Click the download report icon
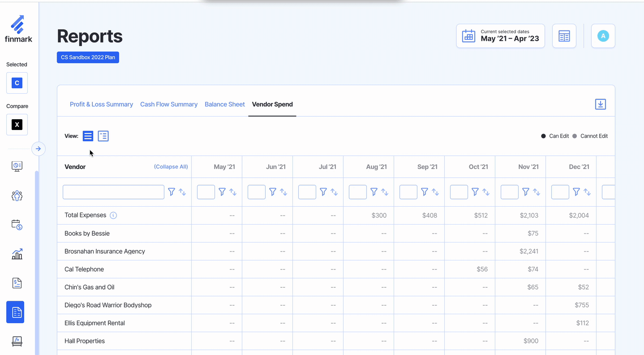 [600, 104]
